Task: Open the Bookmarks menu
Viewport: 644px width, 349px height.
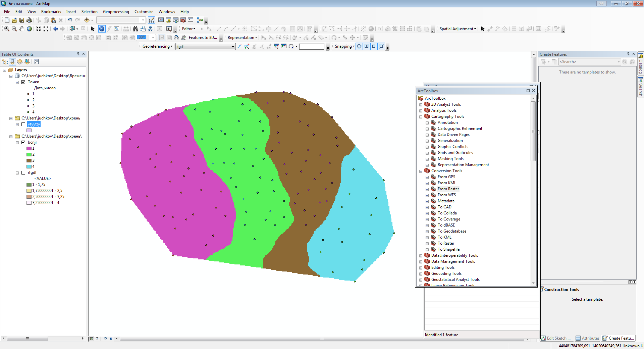Action: (x=51, y=12)
